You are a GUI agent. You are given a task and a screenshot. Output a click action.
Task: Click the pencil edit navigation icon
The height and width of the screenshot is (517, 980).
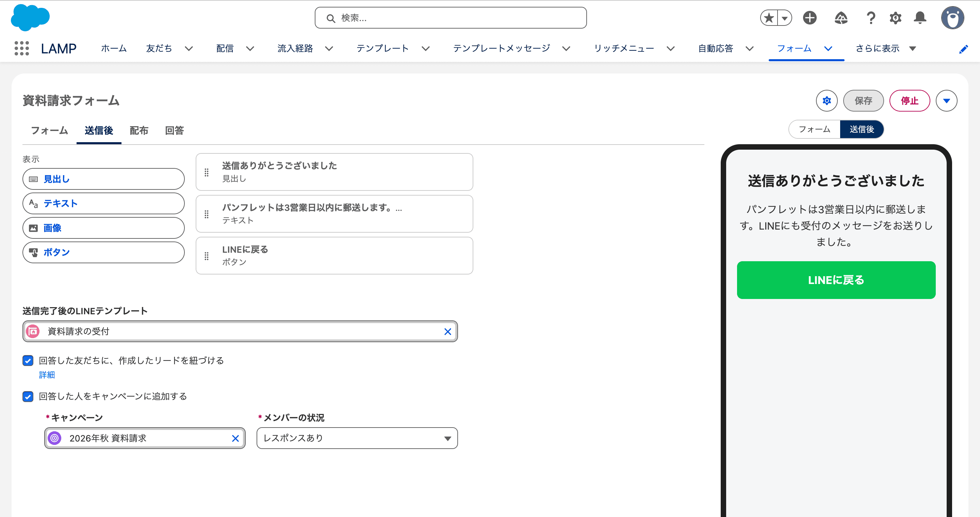(963, 49)
